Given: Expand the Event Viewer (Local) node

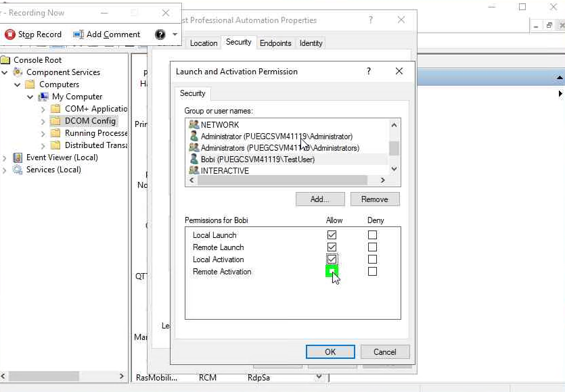Looking at the screenshot, I should [x=5, y=157].
